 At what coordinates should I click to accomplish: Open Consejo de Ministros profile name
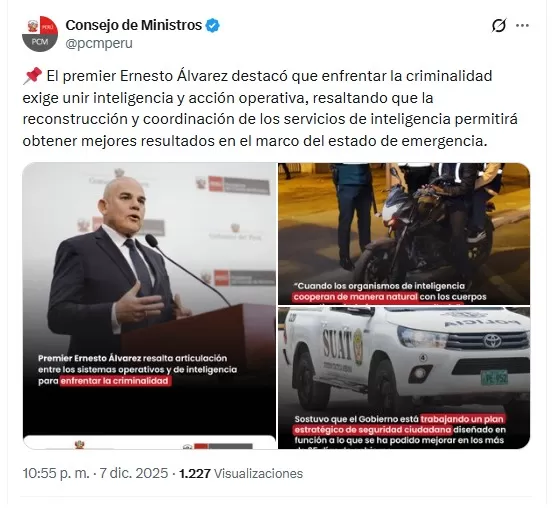(133, 25)
